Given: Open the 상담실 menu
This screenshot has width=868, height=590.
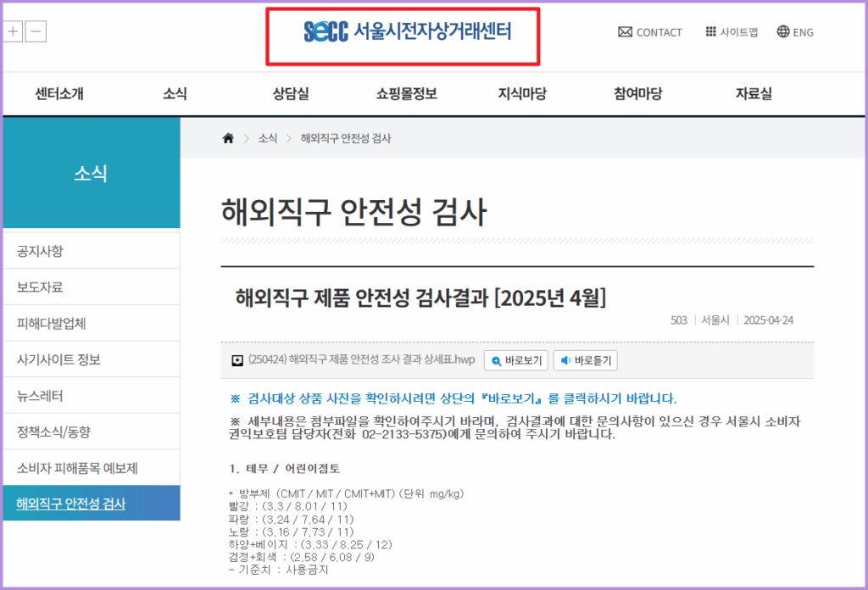Looking at the screenshot, I should [291, 93].
